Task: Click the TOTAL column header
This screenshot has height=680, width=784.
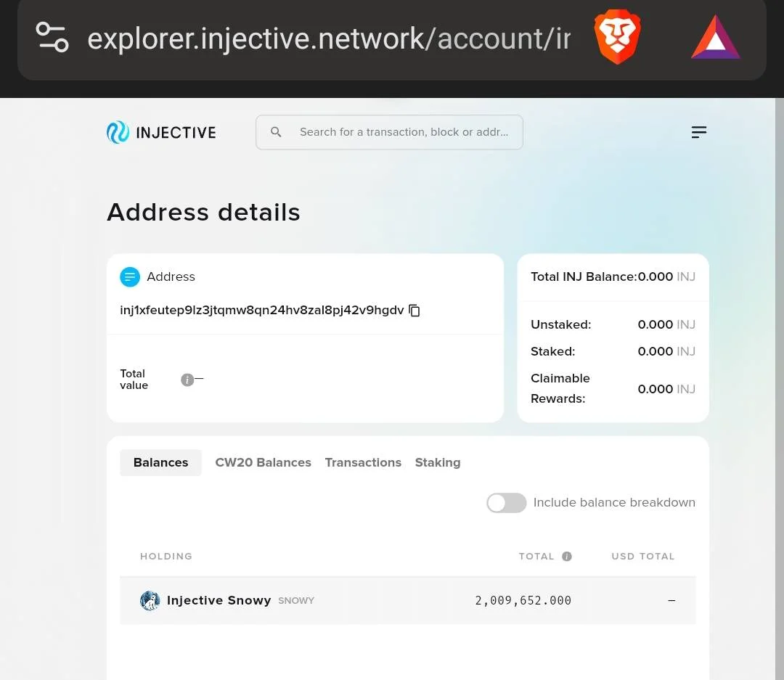Action: 536,557
